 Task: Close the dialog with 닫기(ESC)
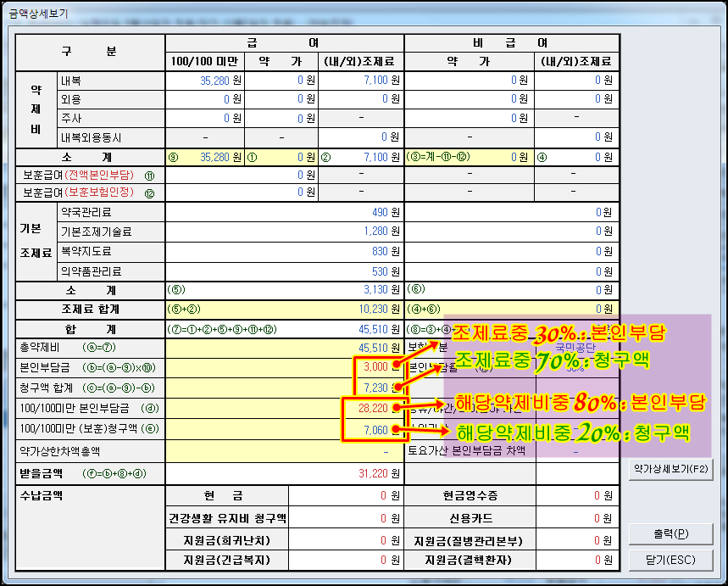click(x=670, y=560)
